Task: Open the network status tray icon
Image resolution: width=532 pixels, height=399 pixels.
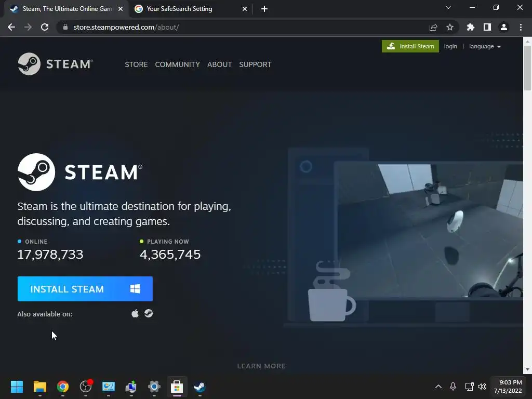Action: coord(469,387)
